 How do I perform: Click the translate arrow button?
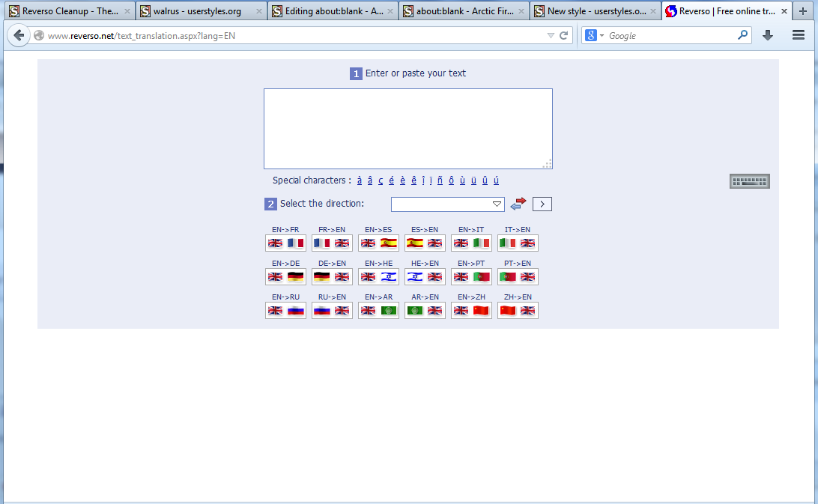click(542, 204)
